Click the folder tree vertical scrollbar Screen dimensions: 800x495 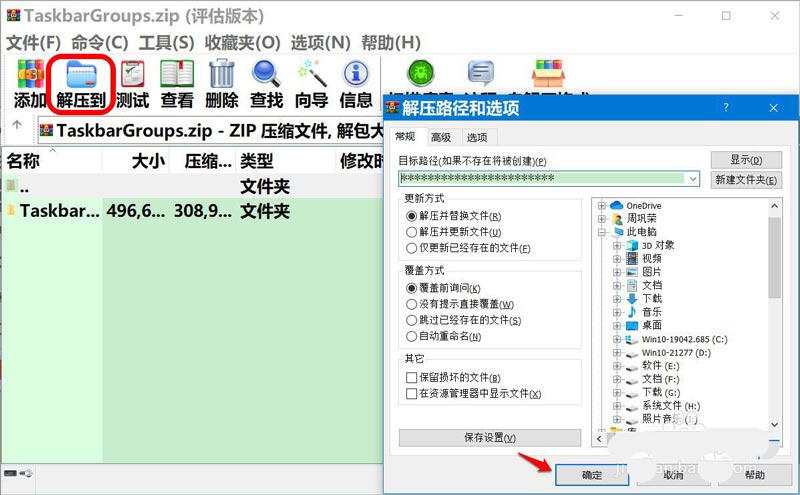click(x=774, y=257)
